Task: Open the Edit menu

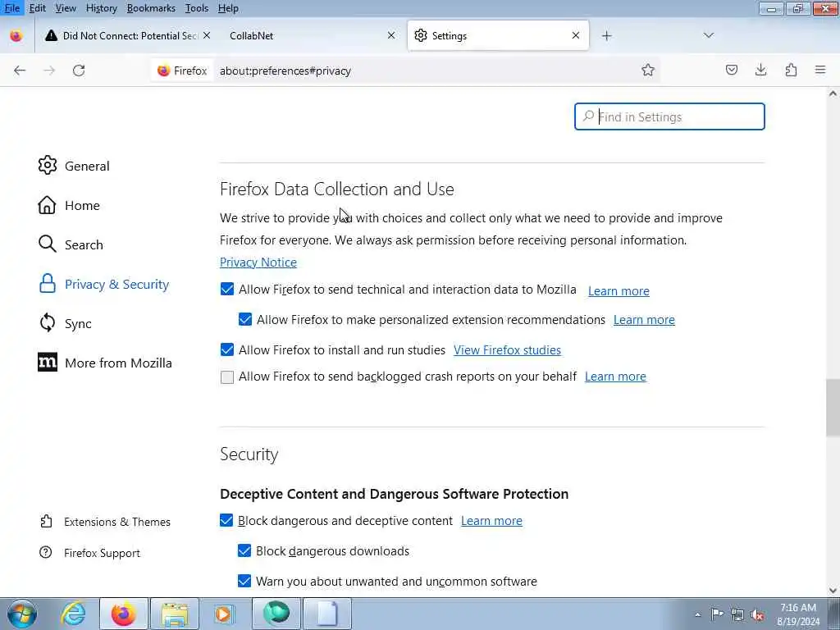Action: 37,8
